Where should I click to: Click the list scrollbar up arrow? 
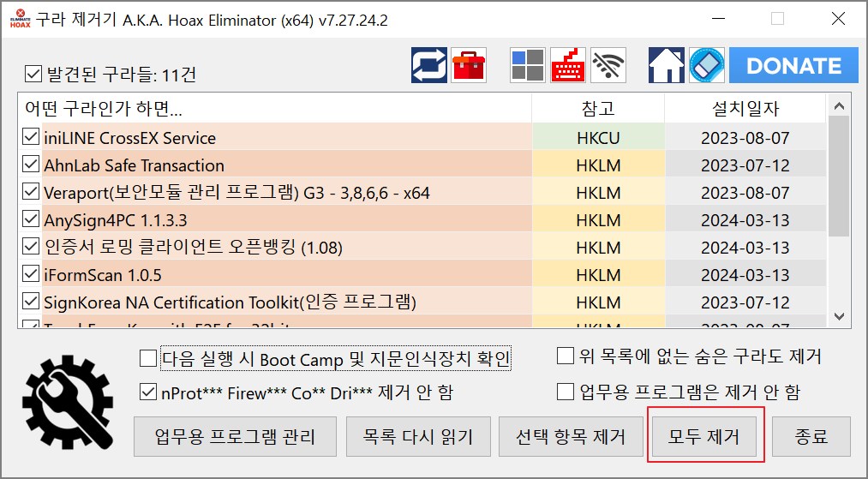click(839, 105)
